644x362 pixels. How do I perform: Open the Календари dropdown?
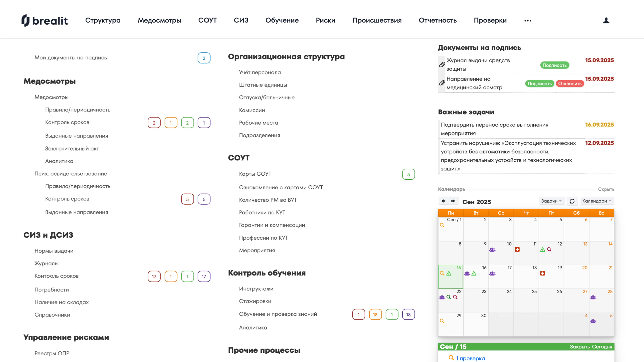(596, 201)
